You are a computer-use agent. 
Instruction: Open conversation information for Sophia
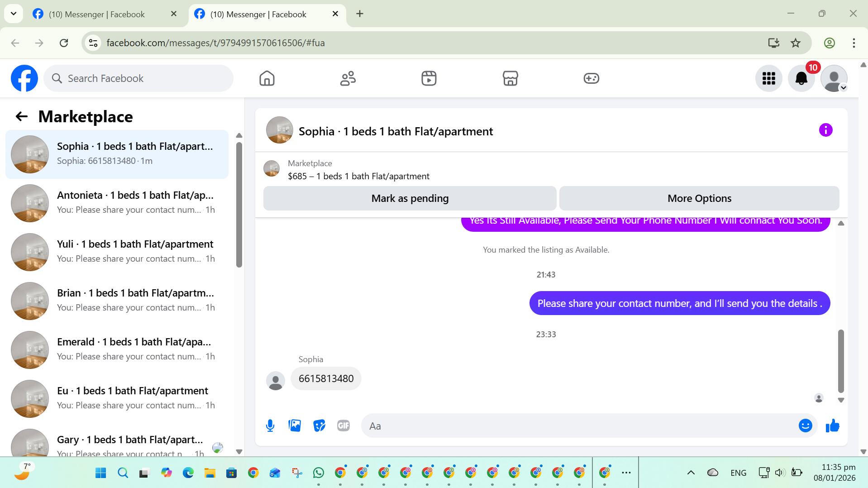[826, 130]
